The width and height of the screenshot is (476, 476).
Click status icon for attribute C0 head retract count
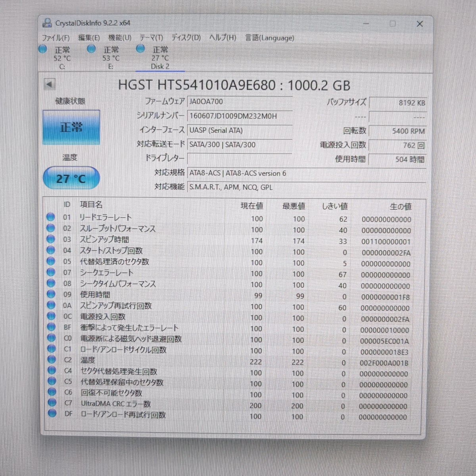(x=51, y=338)
